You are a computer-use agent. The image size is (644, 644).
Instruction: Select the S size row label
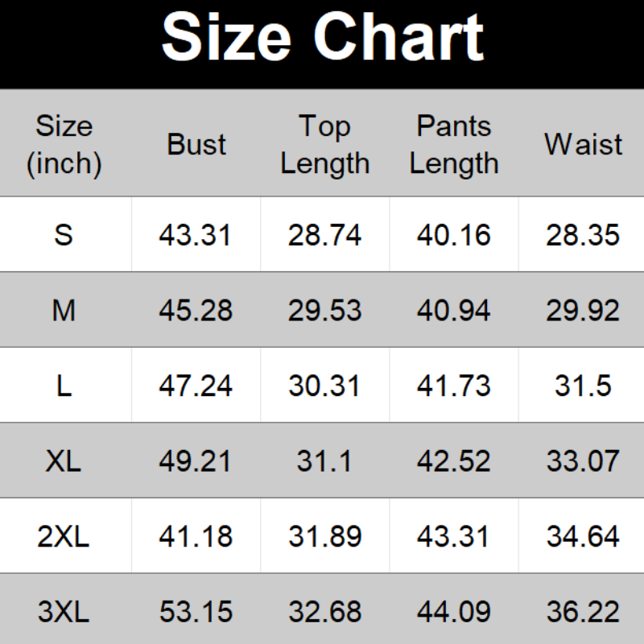pos(64,235)
